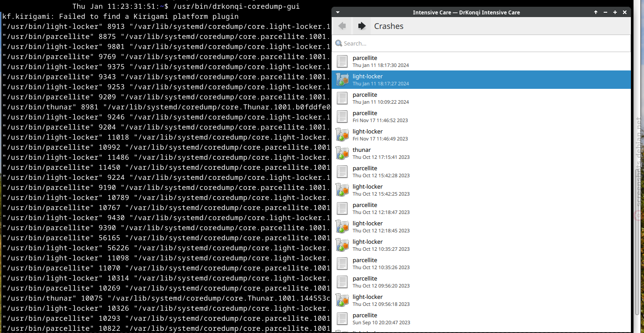The width and height of the screenshot is (644, 333).
Task: Click terminal line for light-locker PID 11018
Action: pyautogui.click(x=166, y=137)
